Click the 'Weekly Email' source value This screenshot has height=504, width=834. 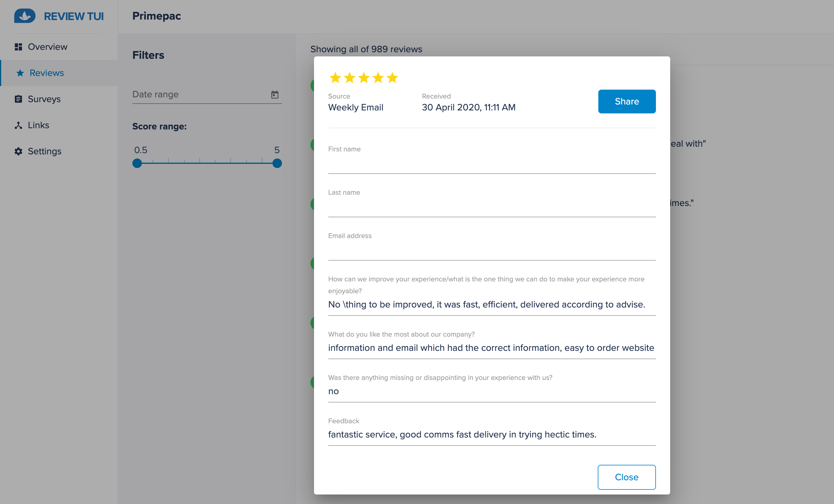coord(356,107)
